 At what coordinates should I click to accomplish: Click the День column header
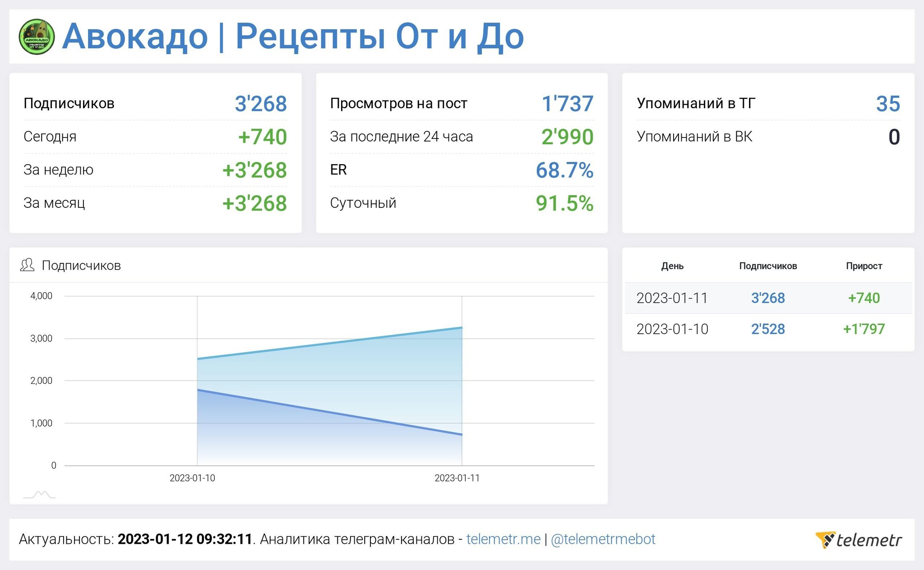click(x=672, y=266)
